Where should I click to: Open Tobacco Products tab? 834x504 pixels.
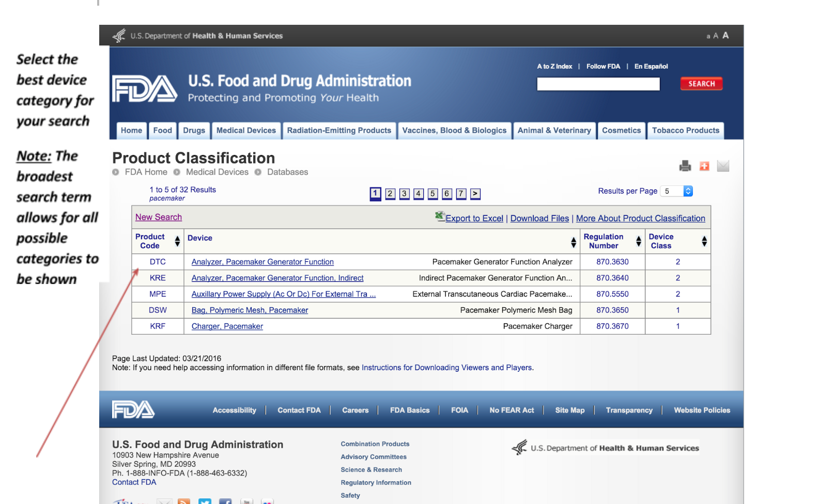tap(686, 131)
